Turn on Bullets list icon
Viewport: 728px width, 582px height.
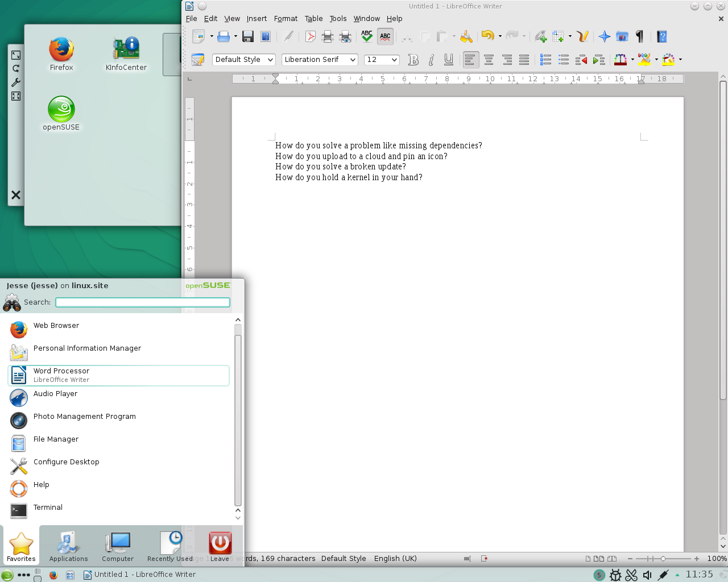563,60
